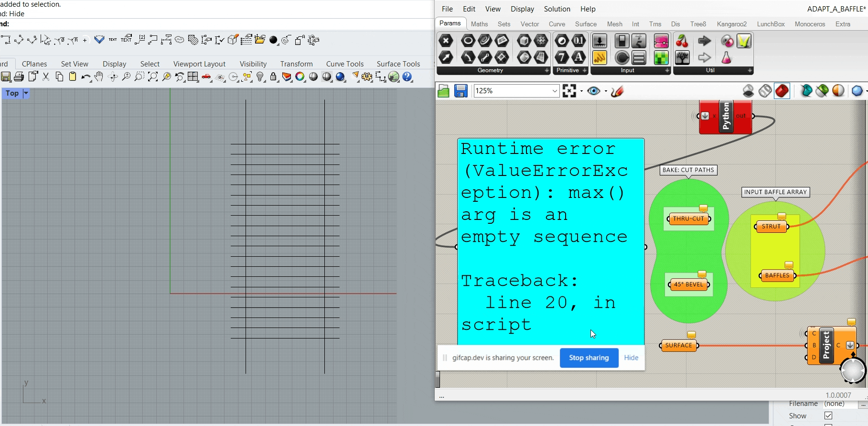Select the SURFACE parameter component

[678, 345]
